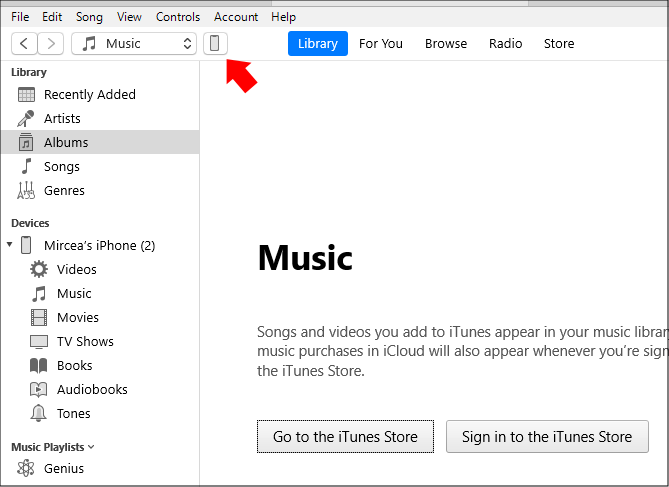
Task: Click the Mircea's iPhone device icon
Action: pyautogui.click(x=26, y=245)
